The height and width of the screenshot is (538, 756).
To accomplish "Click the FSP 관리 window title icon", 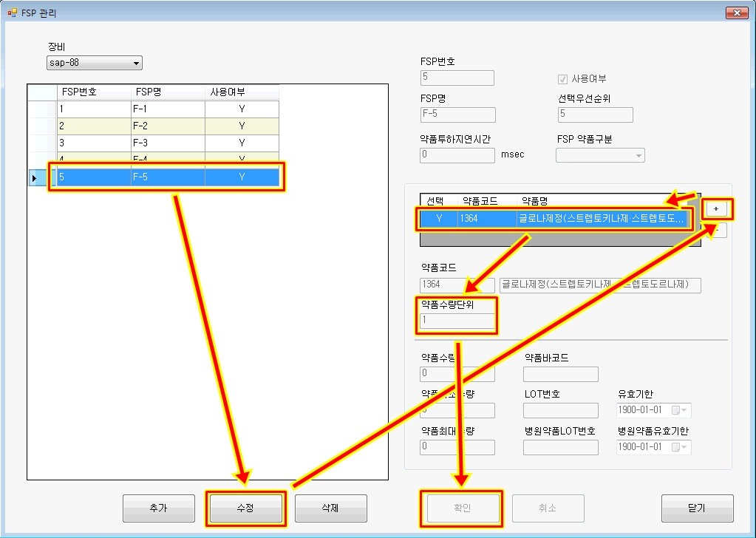I will click(x=12, y=13).
